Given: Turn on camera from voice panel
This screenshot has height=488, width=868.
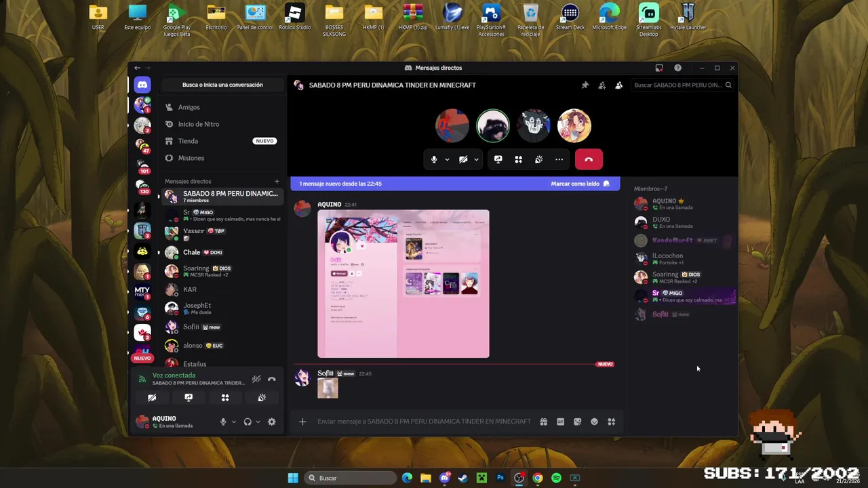Looking at the screenshot, I should [x=152, y=398].
